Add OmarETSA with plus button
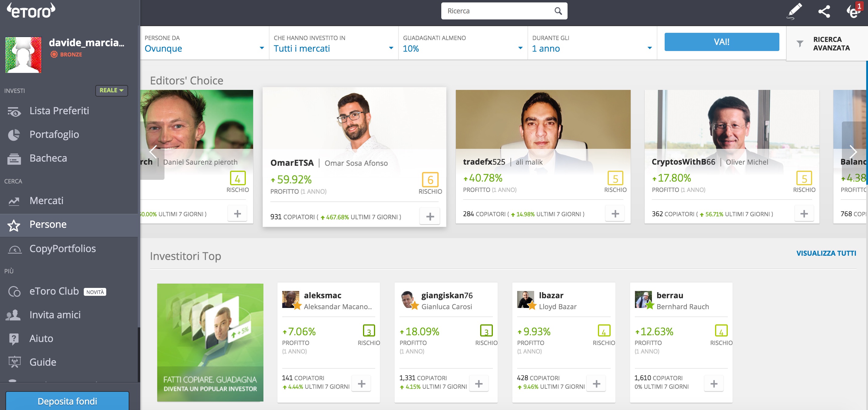The height and width of the screenshot is (410, 868). [430, 217]
